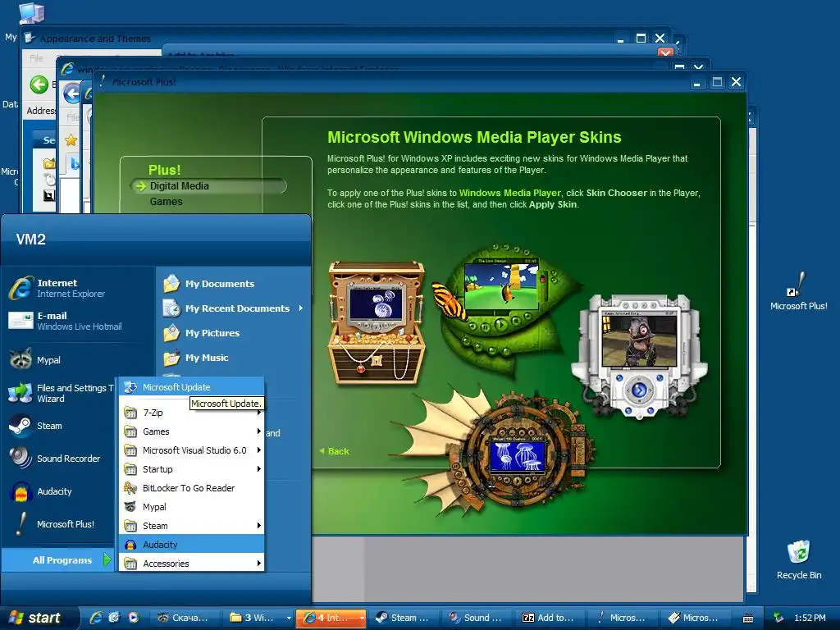
Task: Open Files and Settings Transfer Wizard
Action: click(61, 393)
